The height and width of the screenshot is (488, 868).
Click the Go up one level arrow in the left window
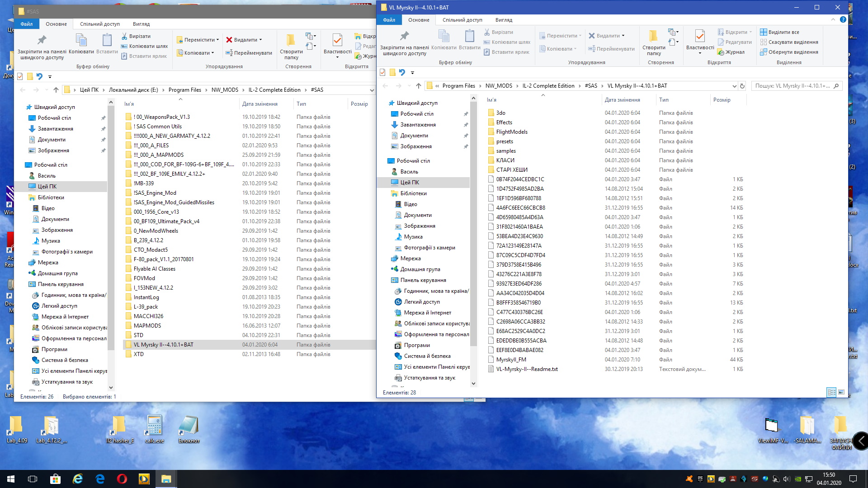[56, 90]
